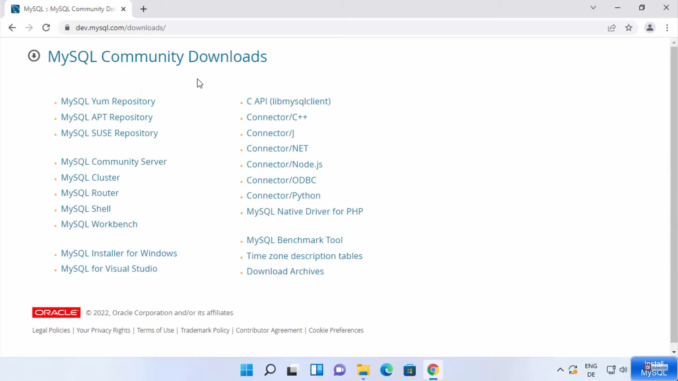Open MySQL for Visual Studio link
This screenshot has height=381, width=678.
[109, 269]
